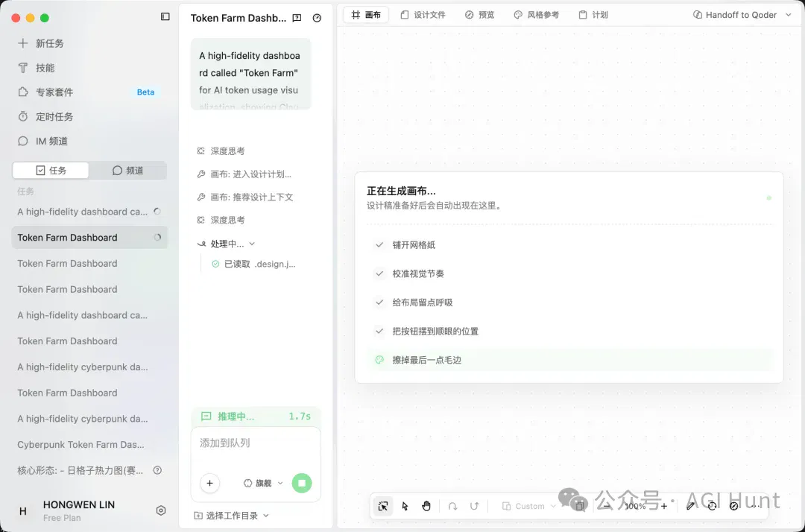Switch to the 预览 tab

tap(480, 15)
